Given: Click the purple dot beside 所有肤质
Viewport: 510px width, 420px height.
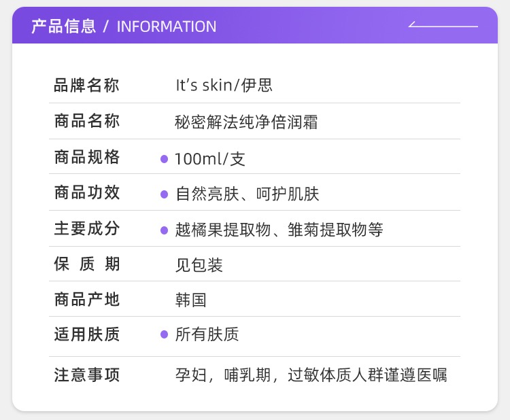Looking at the screenshot, I should coord(164,334).
